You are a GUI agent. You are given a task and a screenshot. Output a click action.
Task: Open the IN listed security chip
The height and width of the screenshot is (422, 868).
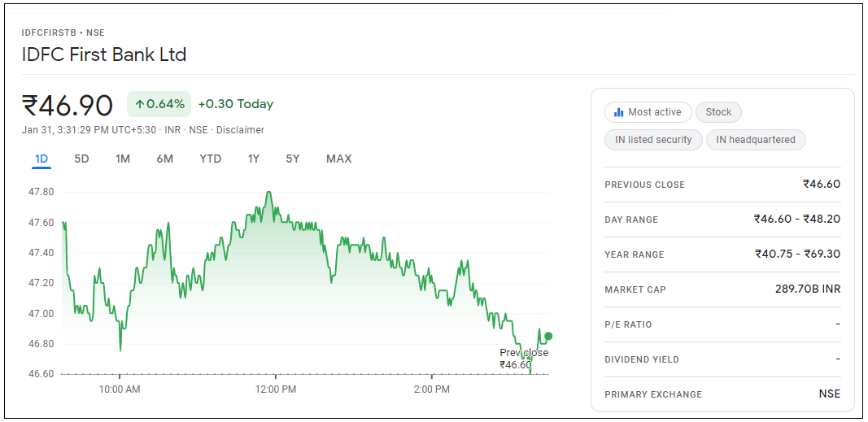point(653,140)
